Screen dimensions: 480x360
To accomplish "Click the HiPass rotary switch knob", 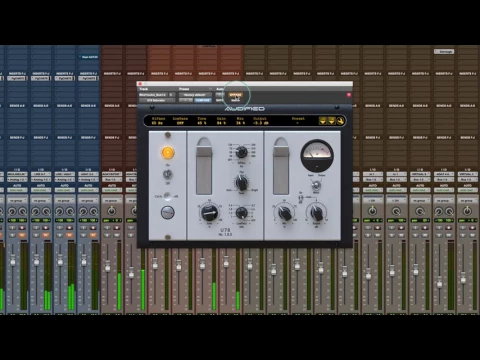I will pyautogui.click(x=242, y=152).
